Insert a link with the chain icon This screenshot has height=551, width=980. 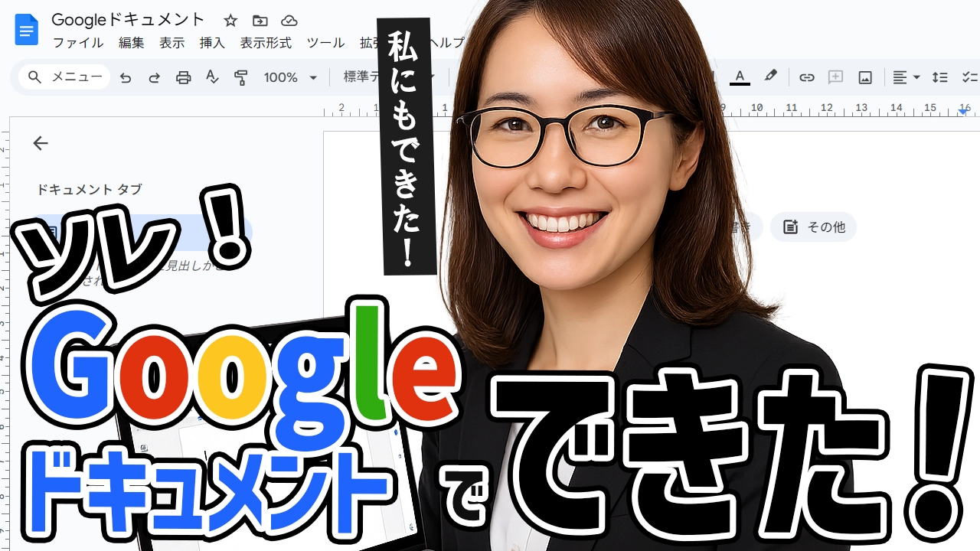(x=806, y=77)
